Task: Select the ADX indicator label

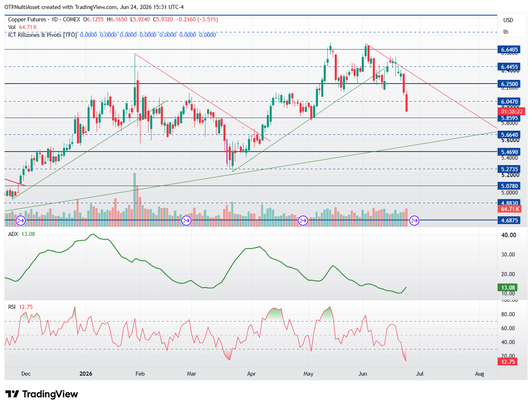Action: point(14,234)
